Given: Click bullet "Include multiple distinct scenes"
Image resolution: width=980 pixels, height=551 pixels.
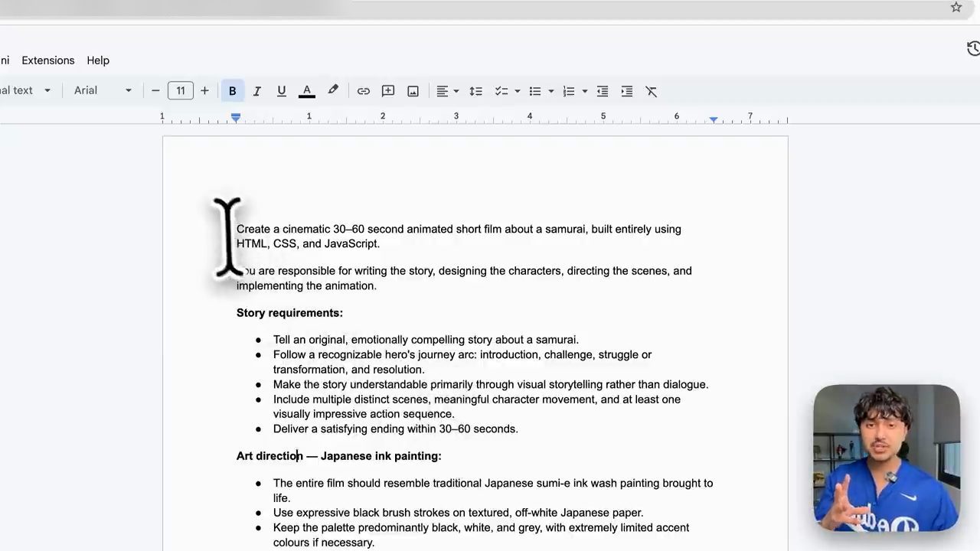Looking at the screenshot, I should (477, 406).
